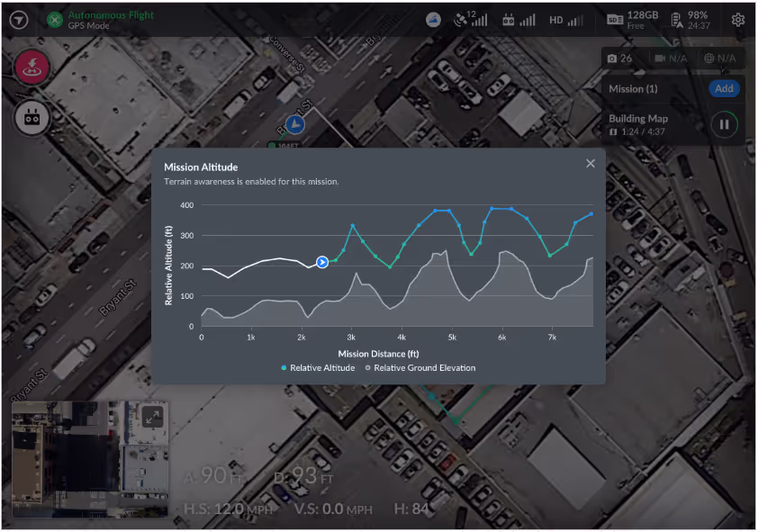The width and height of the screenshot is (758, 532).
Task: Open the satellite GPS signal indicator
Action: (x=471, y=19)
